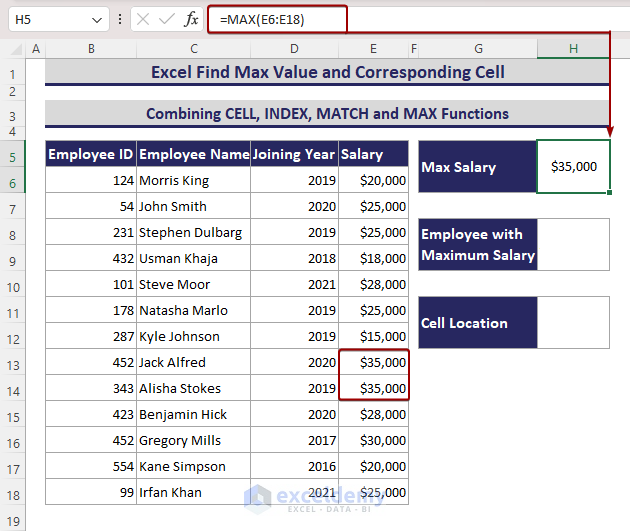Select column H header
This screenshot has width=630, height=531.
pos(573,48)
